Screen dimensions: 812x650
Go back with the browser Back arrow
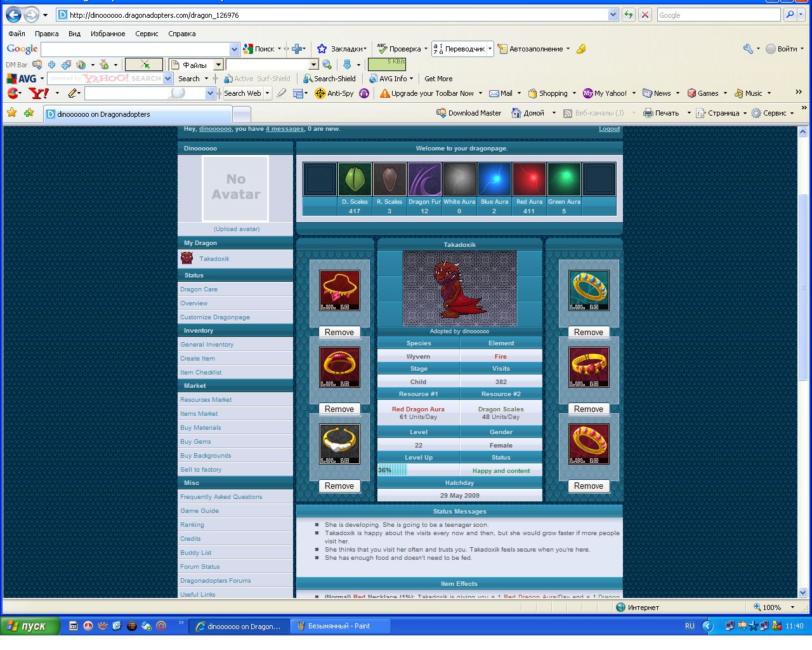pyautogui.click(x=13, y=15)
